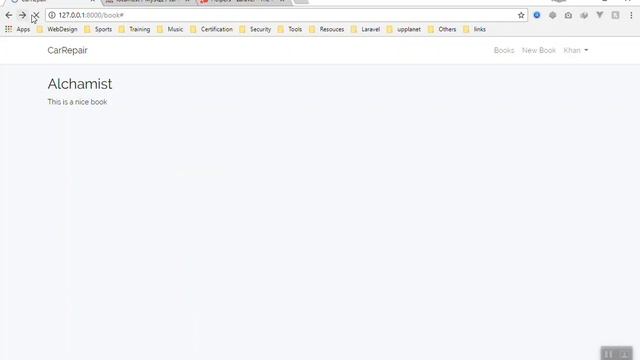Click the browser forward arrow
This screenshot has width=640, height=360.
pos(22,16)
